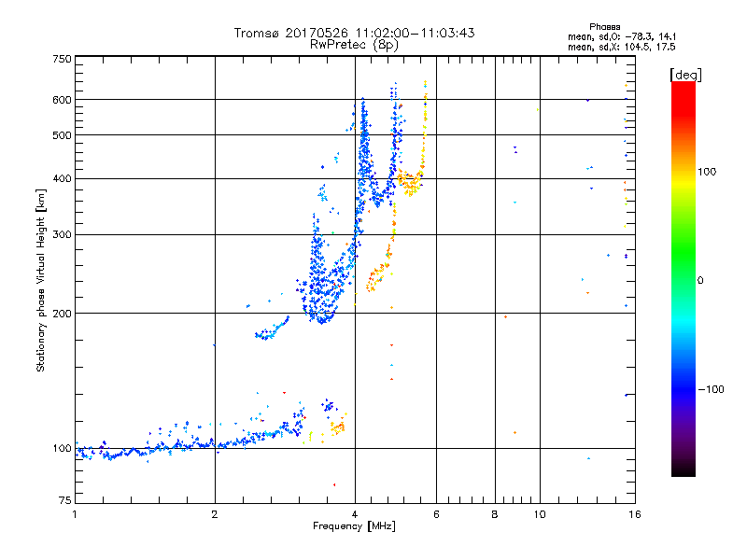The width and height of the screenshot is (747, 560).
Task: Click the black bottom of the colorbar
Action: 684,469
